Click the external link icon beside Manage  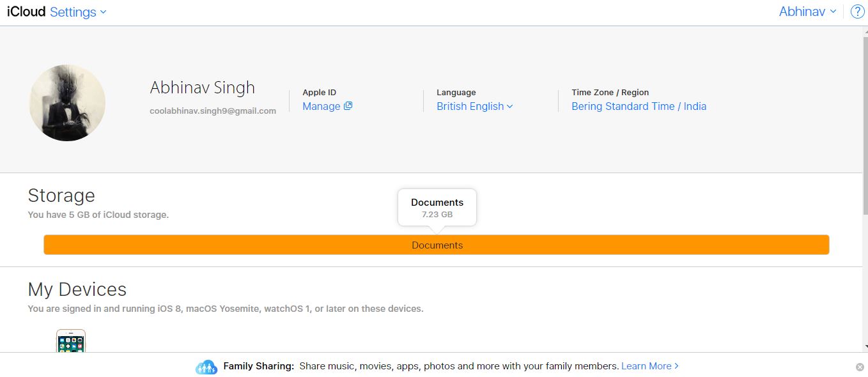[x=348, y=106]
